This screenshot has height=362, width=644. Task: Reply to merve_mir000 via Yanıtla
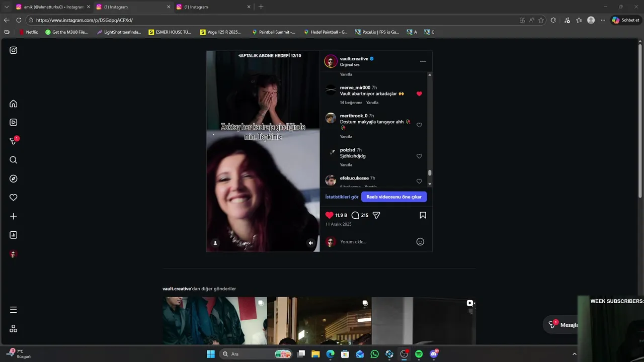pos(372,103)
